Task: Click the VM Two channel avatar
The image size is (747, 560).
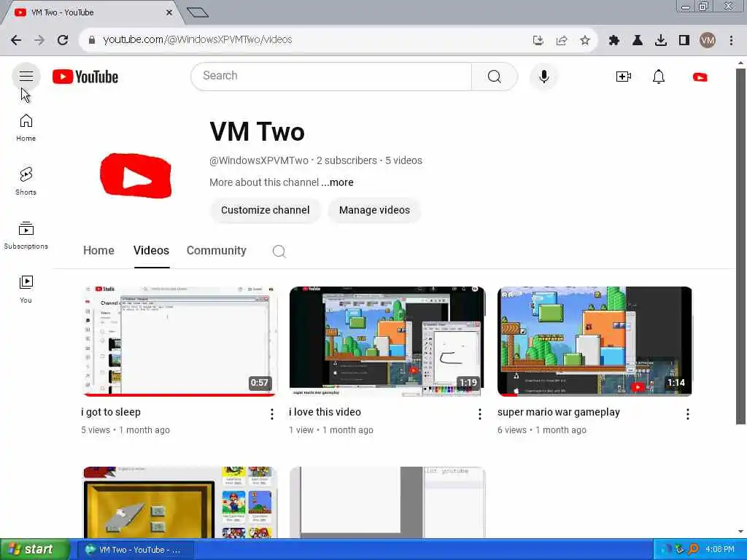Action: point(136,176)
